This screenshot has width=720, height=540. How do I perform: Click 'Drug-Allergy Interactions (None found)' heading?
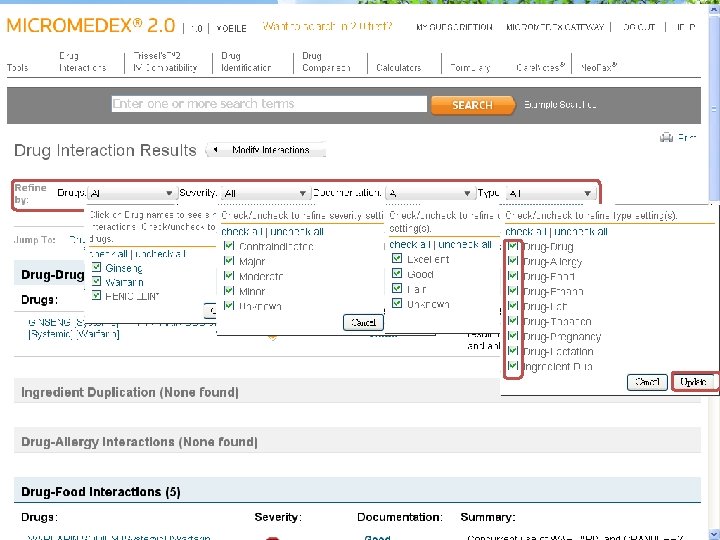(x=139, y=442)
